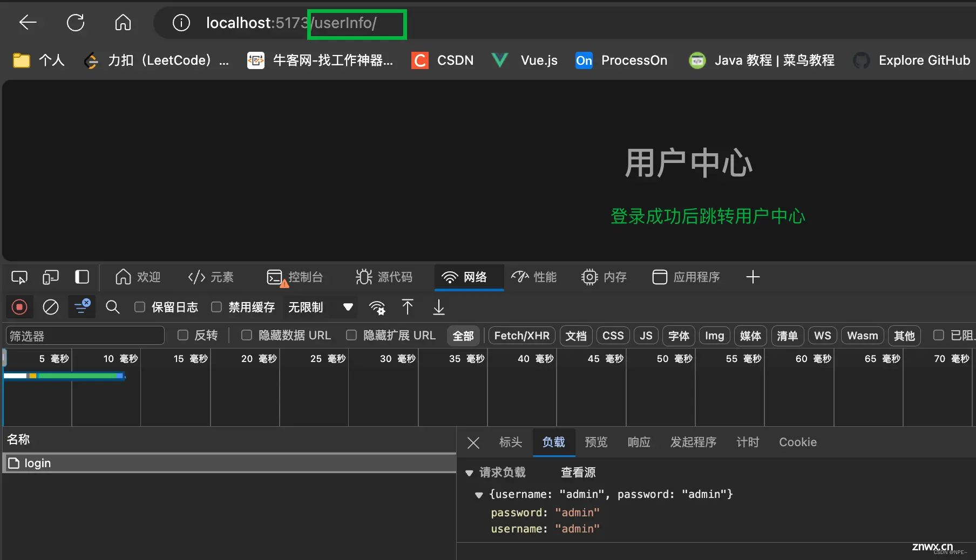Screen dimensions: 976x560
Task: Toggle the 隐藏数据 URL checkbox
Action: 247,335
